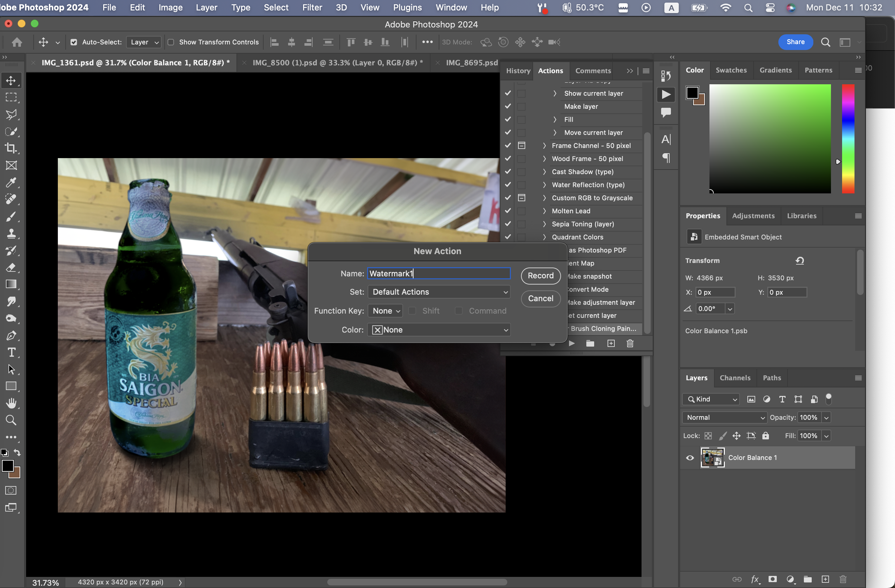Expand the Sepia Toning (layer) action

544,224
